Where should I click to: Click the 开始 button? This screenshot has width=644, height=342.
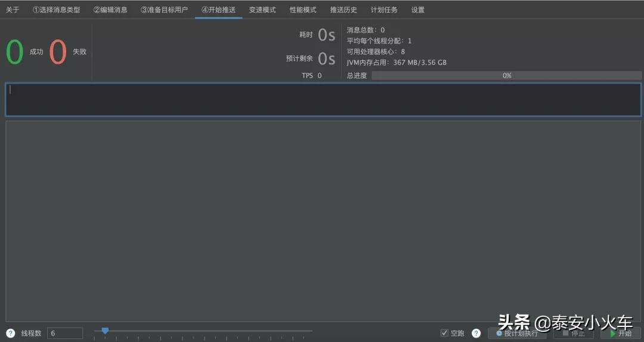click(621, 333)
